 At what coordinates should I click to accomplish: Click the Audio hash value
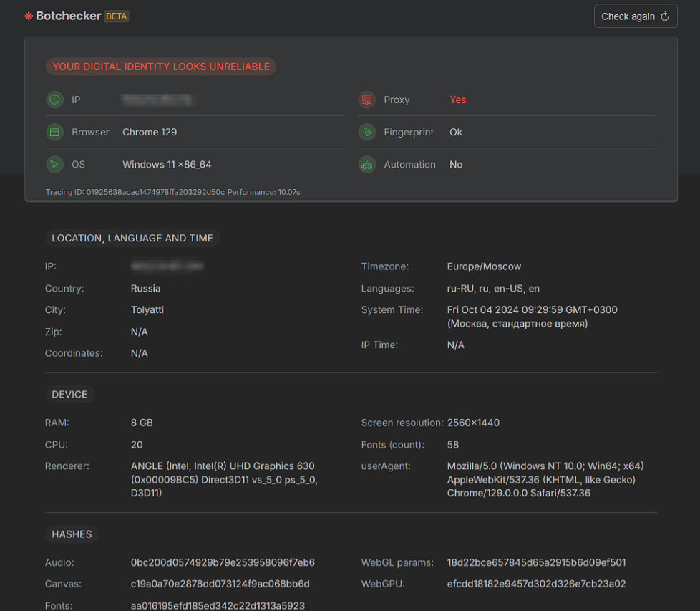pos(223,562)
